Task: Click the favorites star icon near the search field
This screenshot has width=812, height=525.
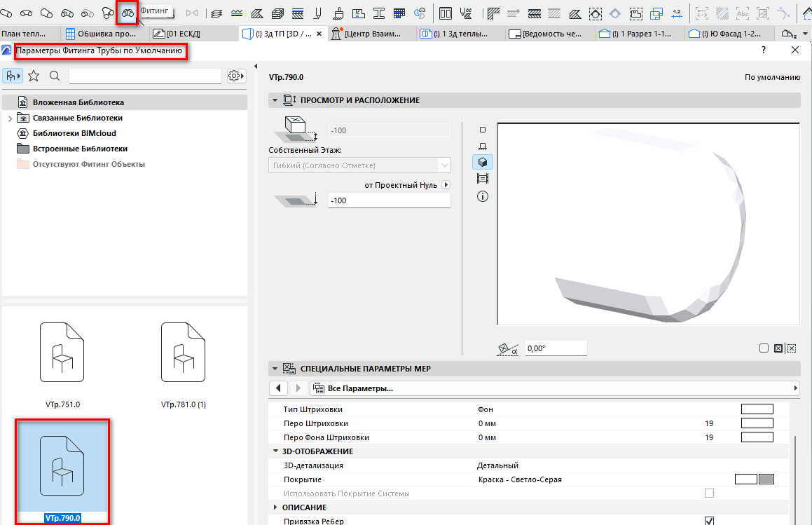Action: tap(34, 74)
